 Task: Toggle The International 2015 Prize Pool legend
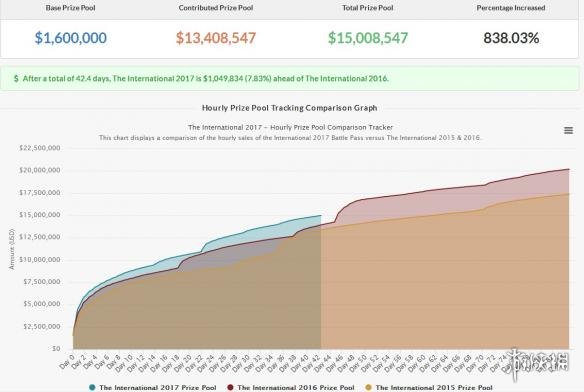429,388
